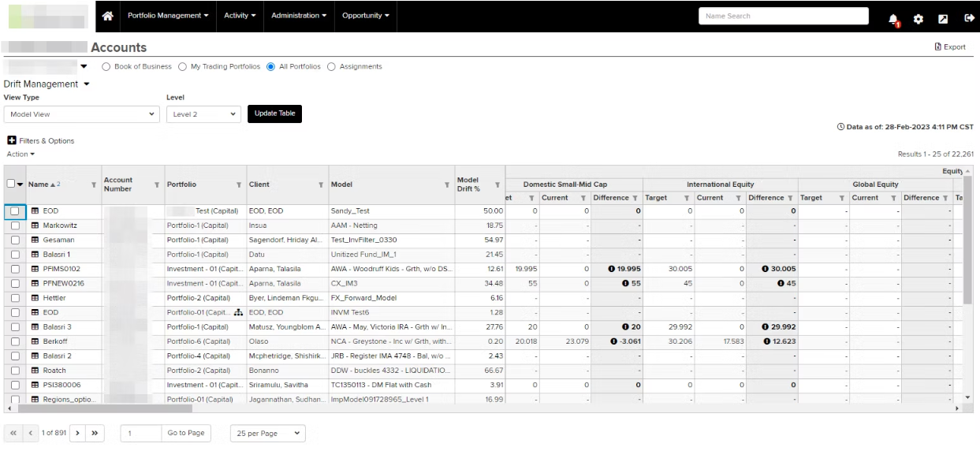The height and width of the screenshot is (451, 980).
Task: Click the table vertical scrollbar thumb
Action: click(x=967, y=240)
